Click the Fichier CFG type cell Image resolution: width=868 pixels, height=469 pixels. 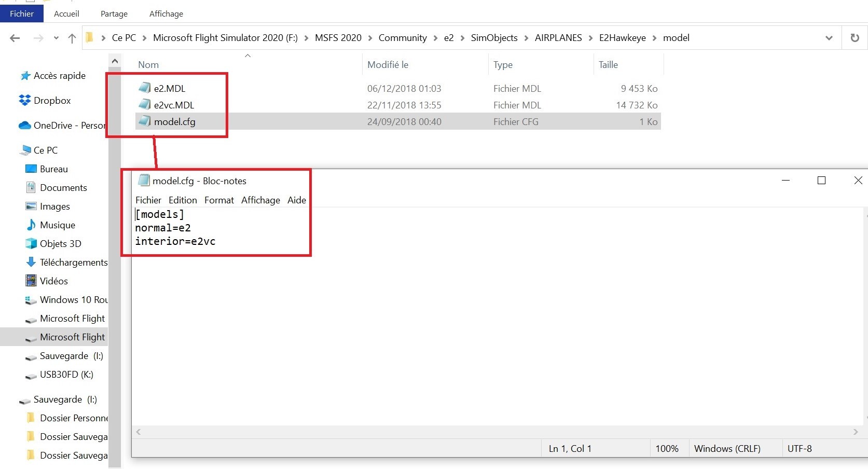pyautogui.click(x=516, y=121)
